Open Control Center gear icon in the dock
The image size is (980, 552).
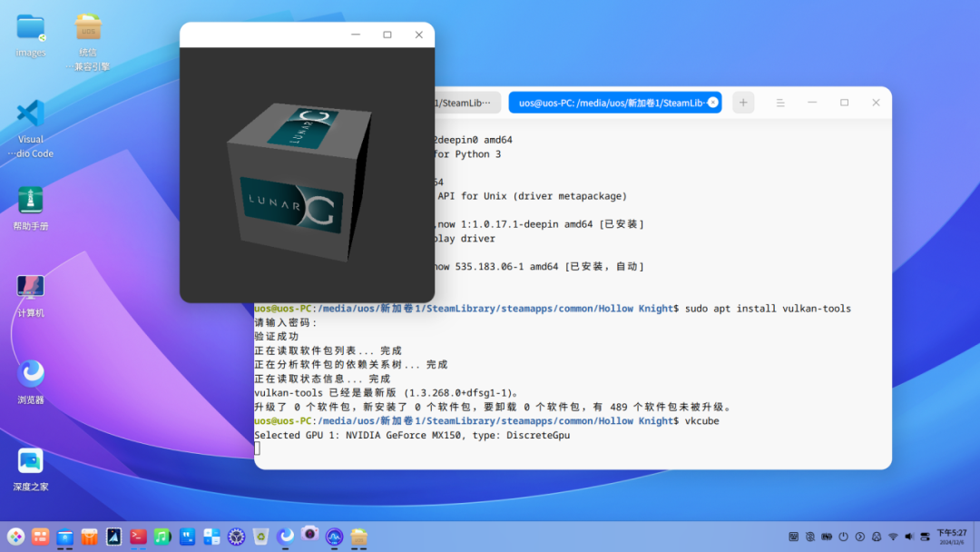click(x=236, y=538)
